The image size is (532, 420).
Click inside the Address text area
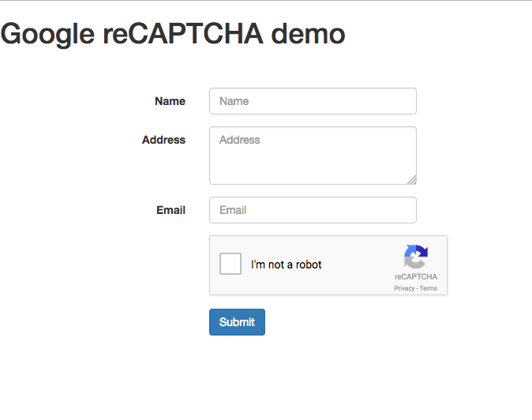click(313, 156)
